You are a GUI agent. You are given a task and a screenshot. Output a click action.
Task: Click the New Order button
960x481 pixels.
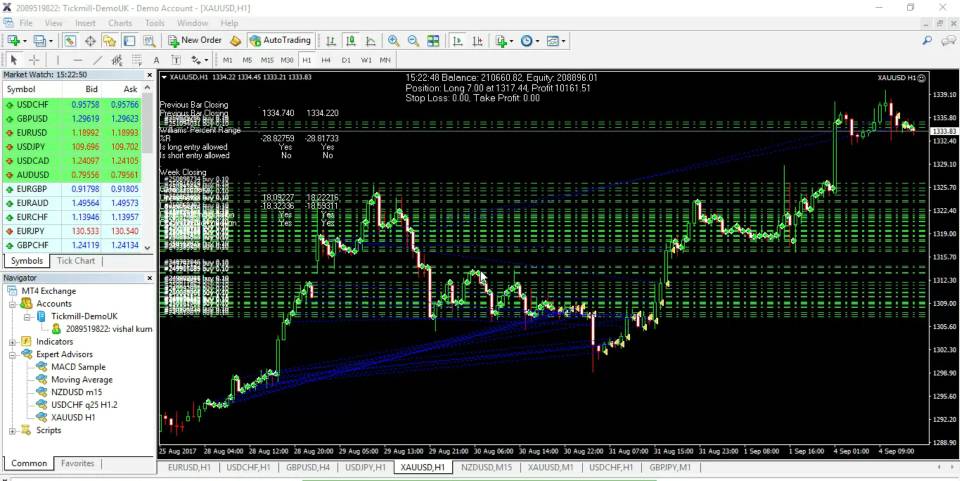point(194,41)
